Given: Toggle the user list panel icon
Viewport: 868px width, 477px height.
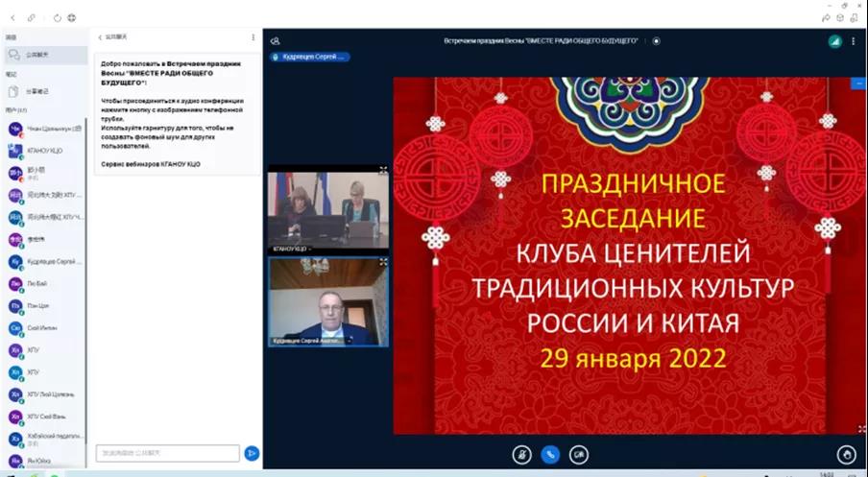Looking at the screenshot, I should tap(276, 41).
